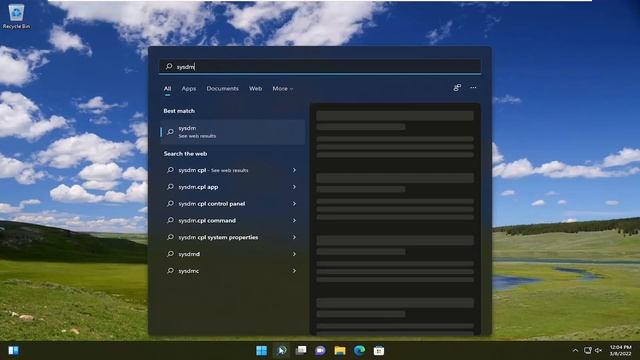Open the centered Start button on taskbar
This screenshot has height=360, width=640.
[262, 350]
